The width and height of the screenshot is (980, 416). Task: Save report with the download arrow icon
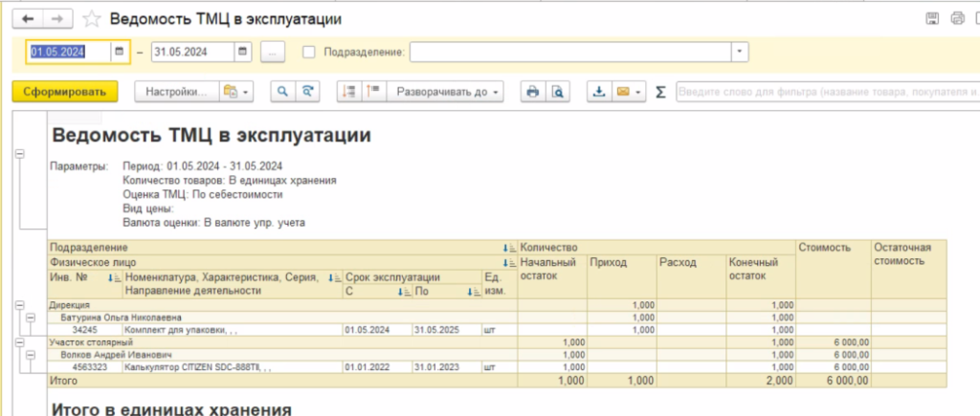(x=599, y=92)
